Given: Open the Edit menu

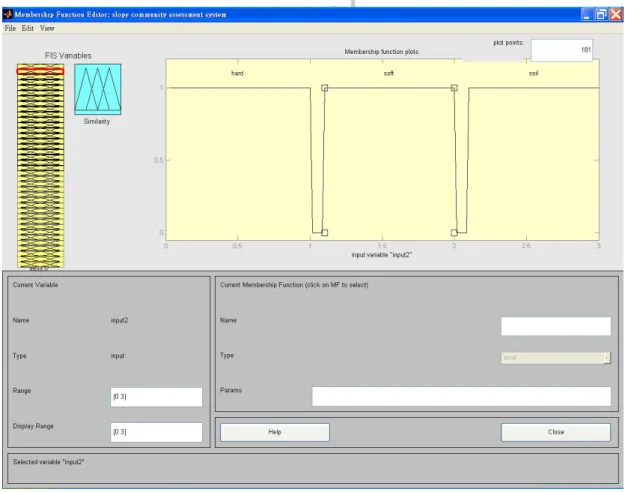Looking at the screenshot, I should tap(28, 28).
